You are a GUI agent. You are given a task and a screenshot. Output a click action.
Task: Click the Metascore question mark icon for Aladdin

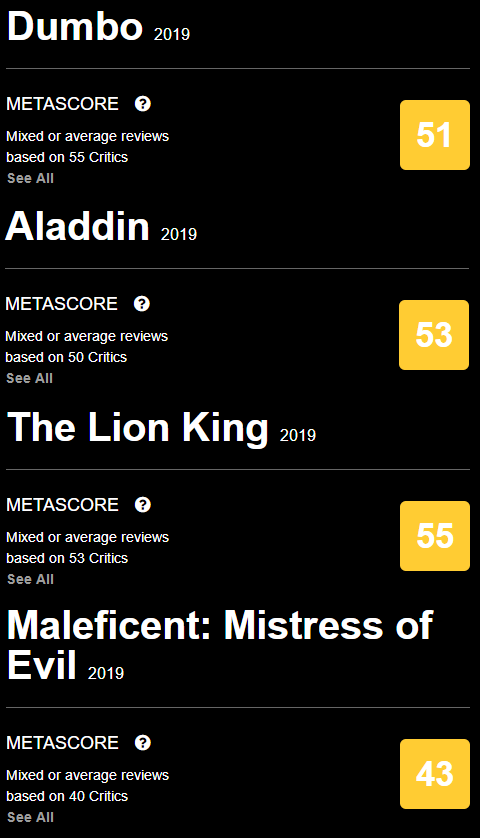(x=142, y=304)
